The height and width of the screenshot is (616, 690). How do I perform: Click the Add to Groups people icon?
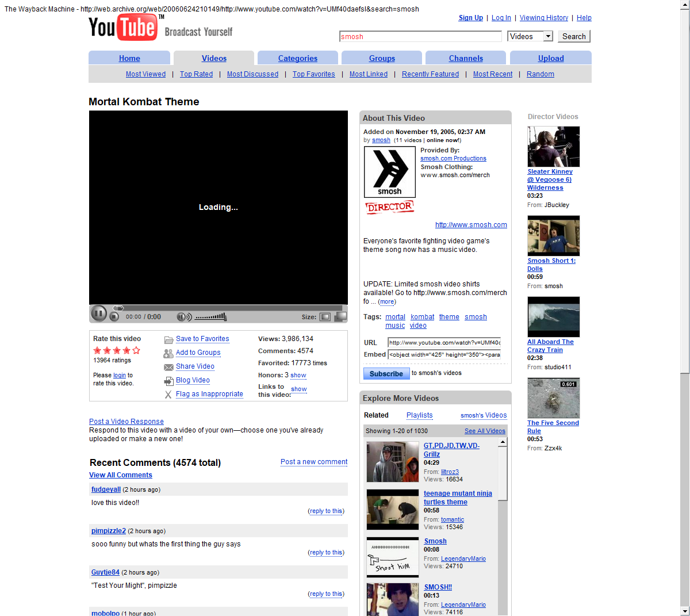(x=168, y=353)
